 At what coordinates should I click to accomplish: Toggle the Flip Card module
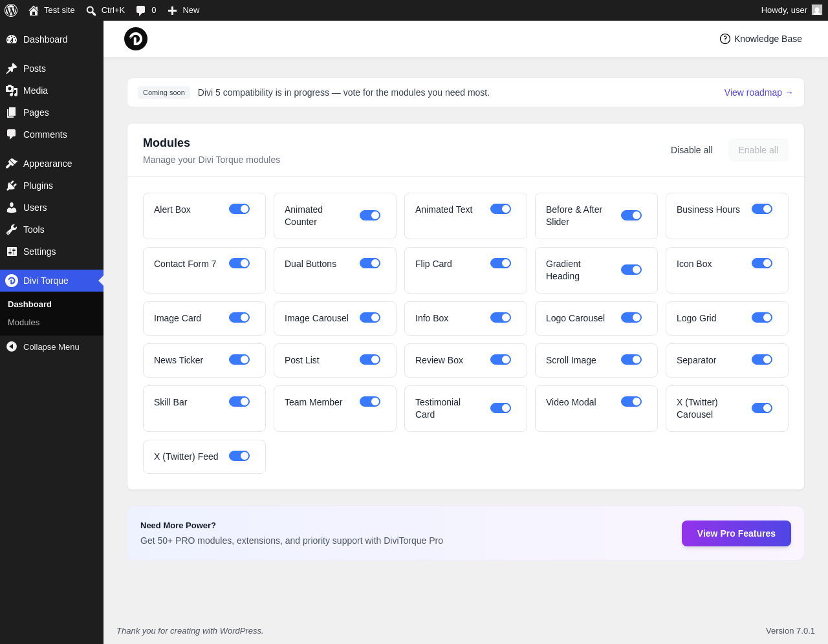[x=501, y=263]
